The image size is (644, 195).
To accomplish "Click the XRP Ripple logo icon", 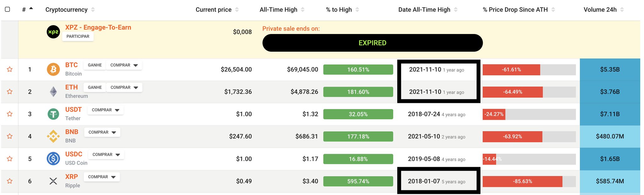I will (x=53, y=181).
